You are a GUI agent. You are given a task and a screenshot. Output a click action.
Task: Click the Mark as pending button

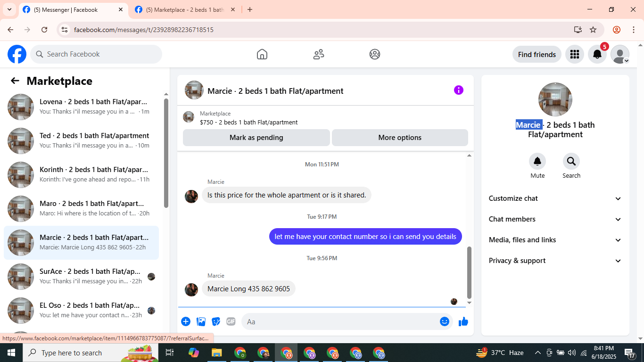pos(256,138)
